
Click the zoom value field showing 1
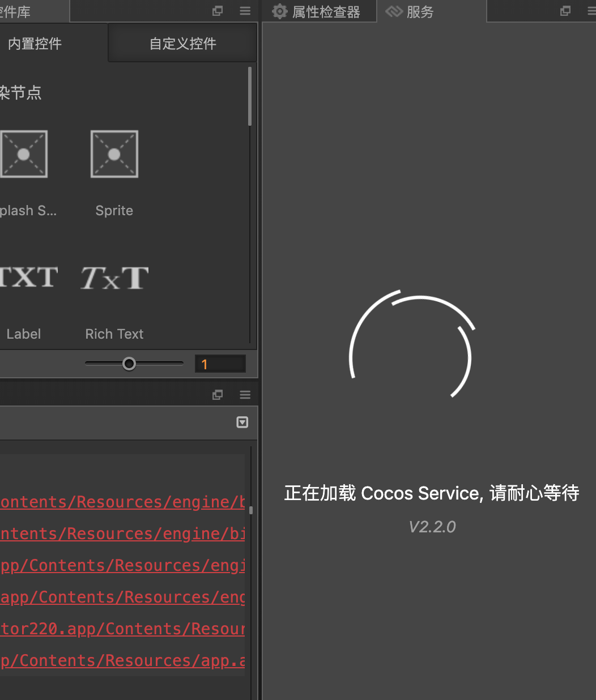(220, 364)
